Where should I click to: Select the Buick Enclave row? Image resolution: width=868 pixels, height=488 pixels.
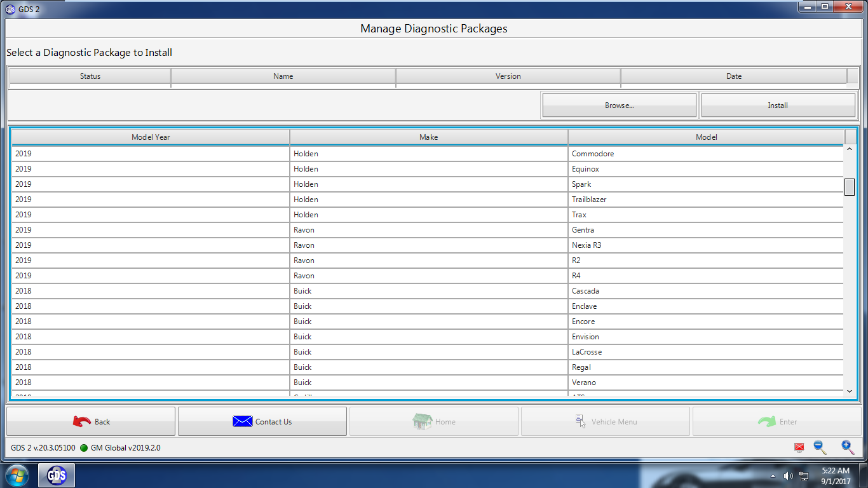(x=428, y=306)
